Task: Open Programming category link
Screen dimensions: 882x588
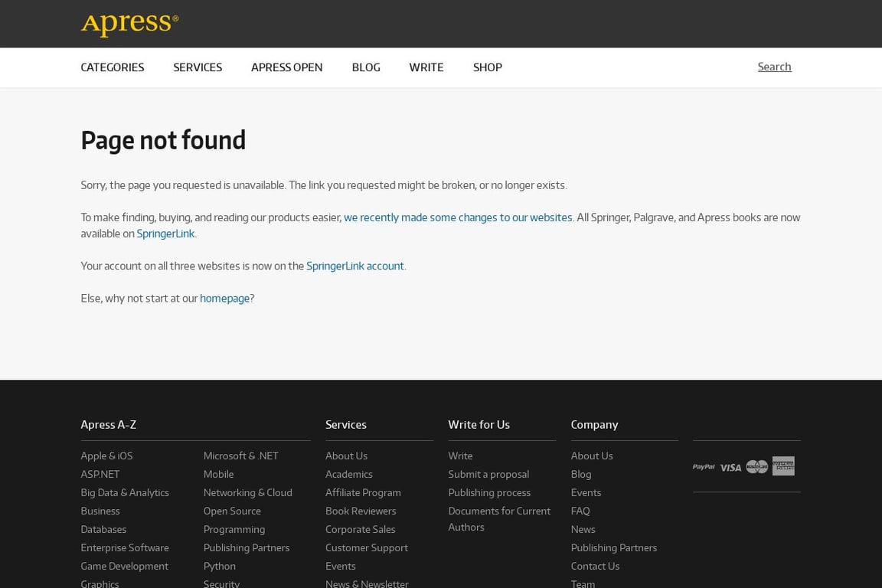Action: (x=234, y=530)
